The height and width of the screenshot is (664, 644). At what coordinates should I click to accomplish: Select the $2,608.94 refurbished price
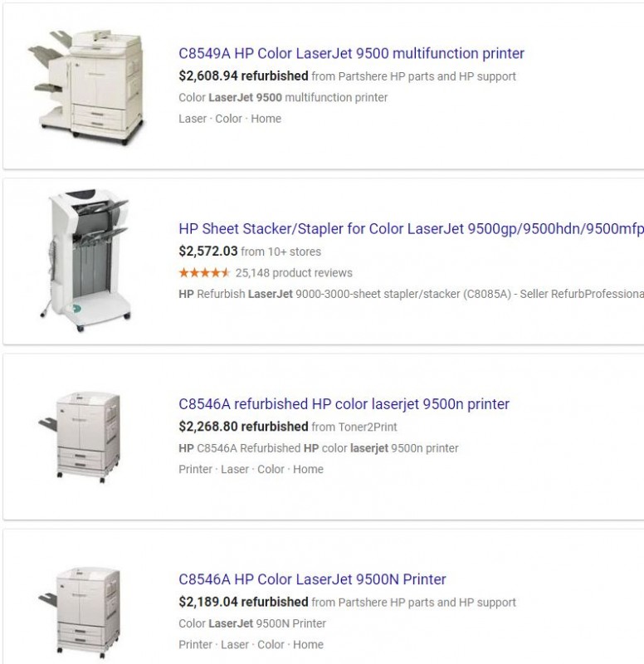(x=243, y=76)
